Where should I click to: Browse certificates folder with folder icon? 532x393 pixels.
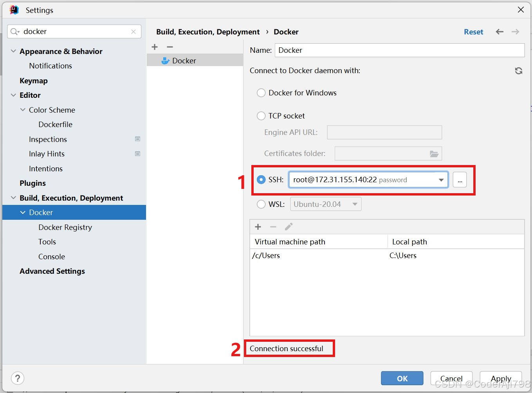(434, 154)
